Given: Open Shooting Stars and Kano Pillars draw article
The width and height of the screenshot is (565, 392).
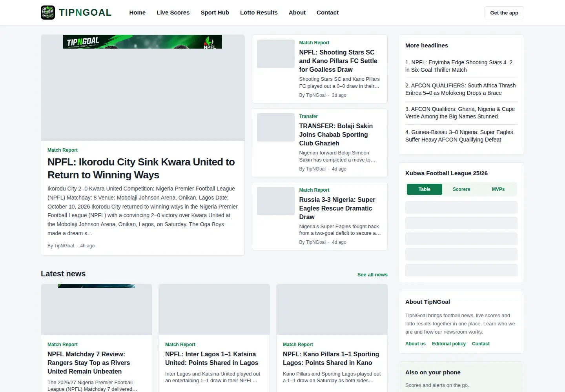Looking at the screenshot, I should [338, 61].
